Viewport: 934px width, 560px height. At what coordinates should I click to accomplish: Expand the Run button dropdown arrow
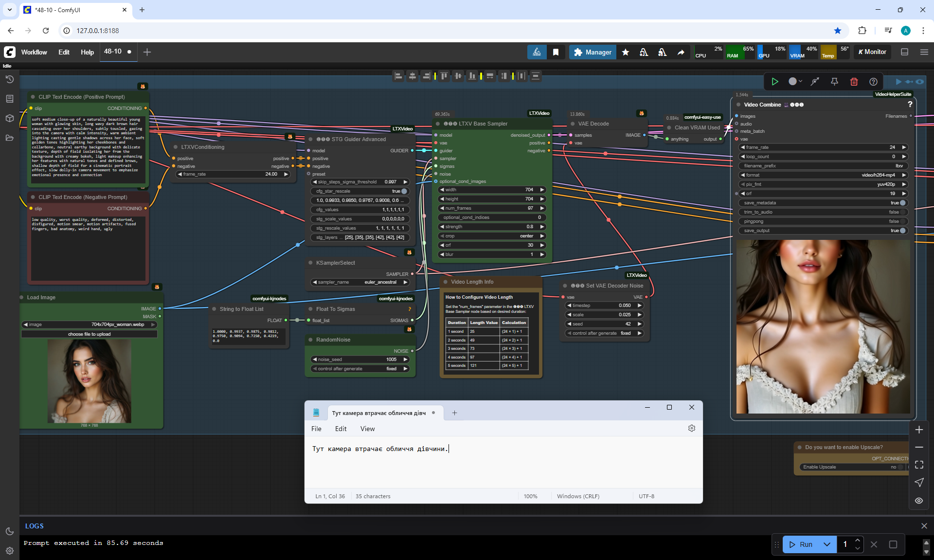827,544
